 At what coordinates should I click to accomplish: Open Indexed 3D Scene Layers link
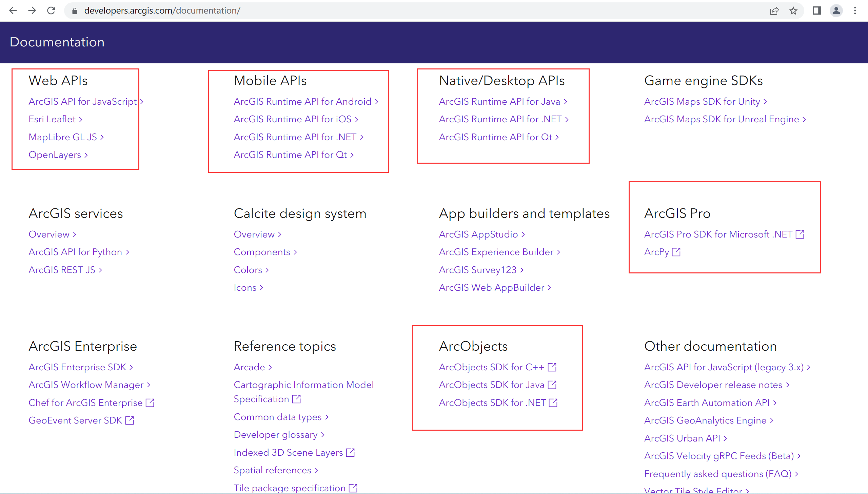294,453
